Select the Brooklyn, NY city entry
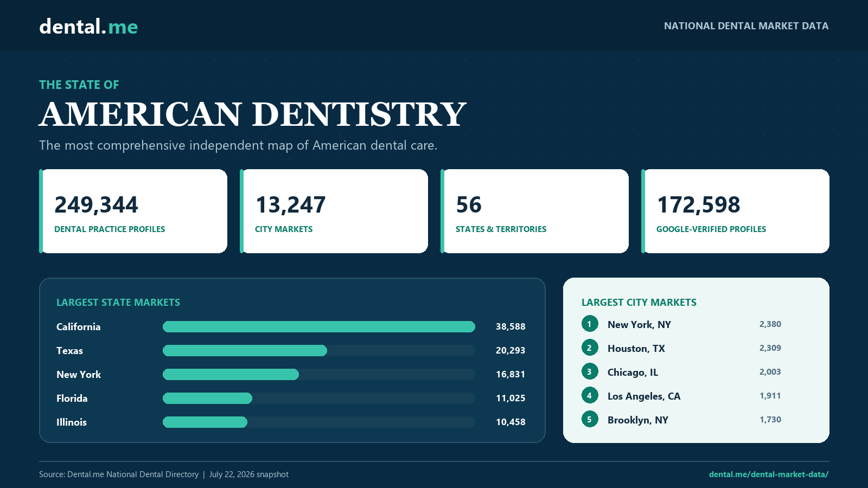This screenshot has height=488, width=868. coord(638,420)
